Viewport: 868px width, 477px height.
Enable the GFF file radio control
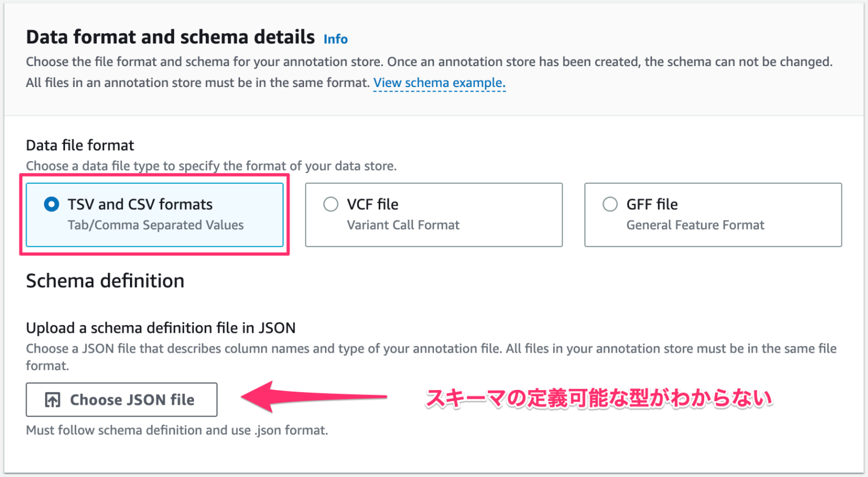coord(610,204)
